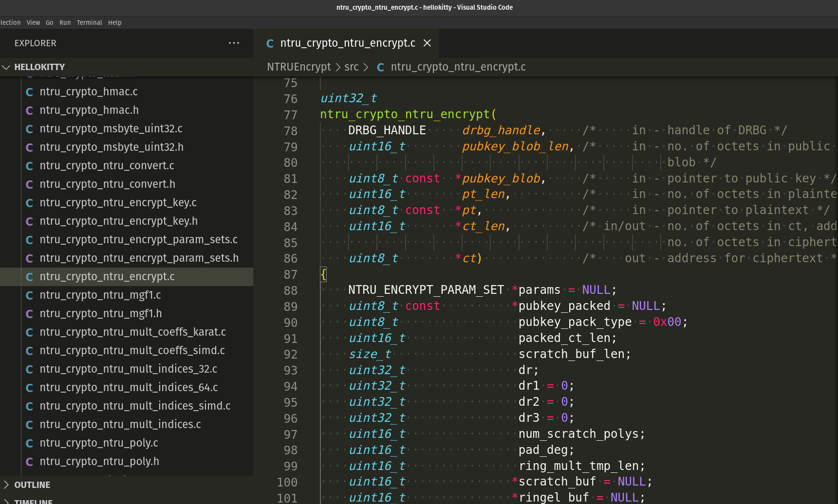Click C icon beside ntru_crypto_ntru_mgf1.c
The image size is (838, 504).
pos(29,295)
